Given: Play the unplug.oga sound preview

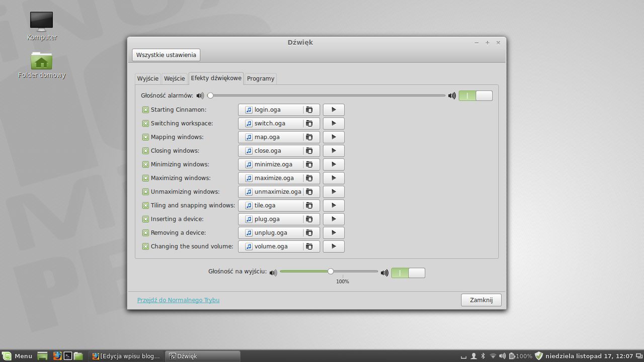Looking at the screenshot, I should (x=334, y=233).
